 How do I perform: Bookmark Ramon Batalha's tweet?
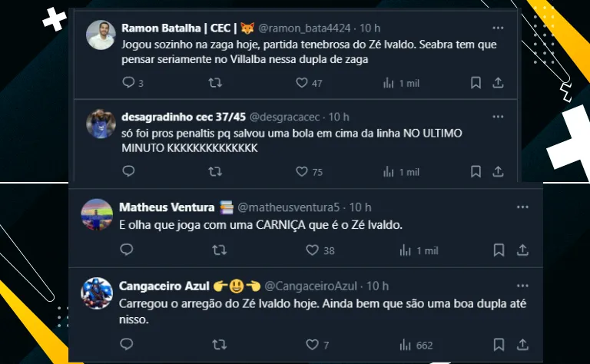(476, 83)
